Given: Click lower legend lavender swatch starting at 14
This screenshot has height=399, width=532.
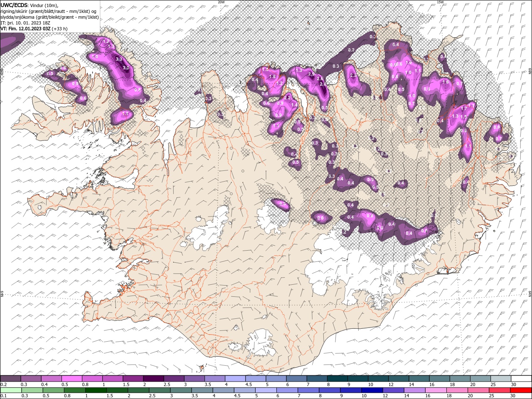Looking at the screenshot, I should click(x=414, y=390).
